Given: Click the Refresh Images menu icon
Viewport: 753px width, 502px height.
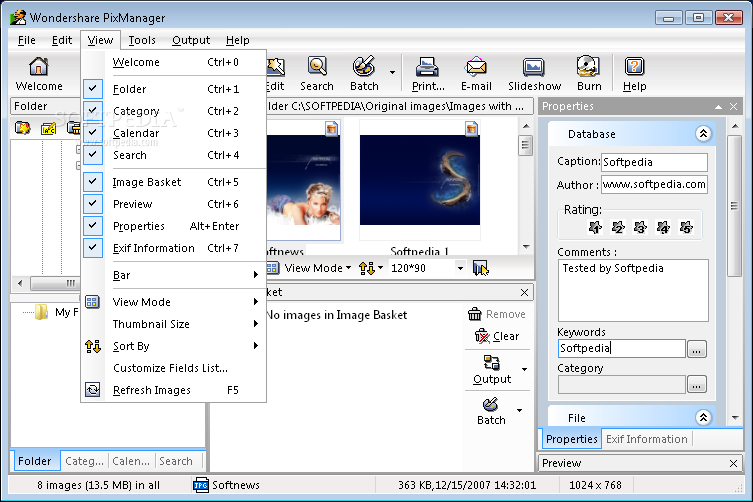Looking at the screenshot, I should tap(93, 390).
